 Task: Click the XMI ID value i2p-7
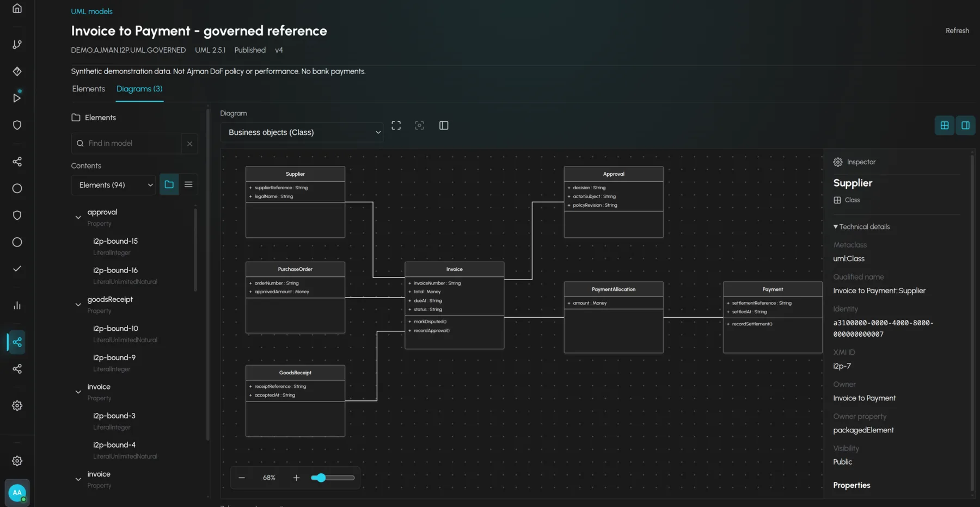pos(842,367)
